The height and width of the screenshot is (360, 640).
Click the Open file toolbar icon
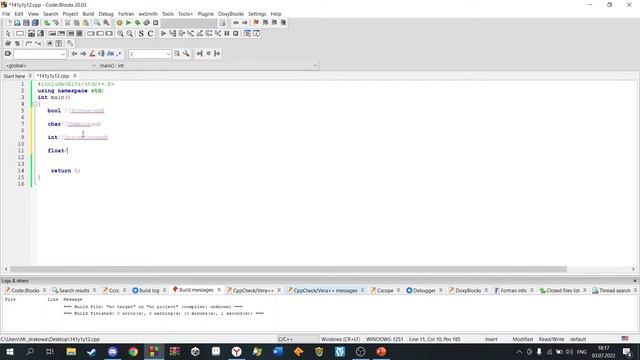pyautogui.click(x=17, y=23)
